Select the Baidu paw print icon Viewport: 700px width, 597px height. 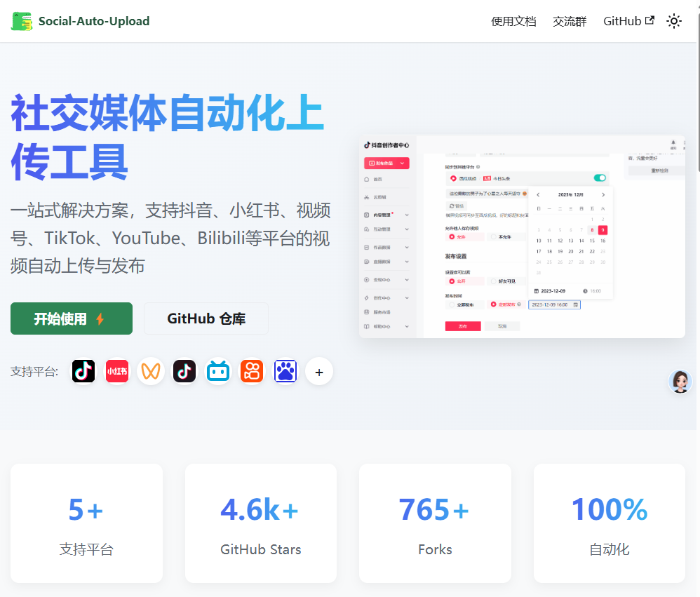(285, 371)
